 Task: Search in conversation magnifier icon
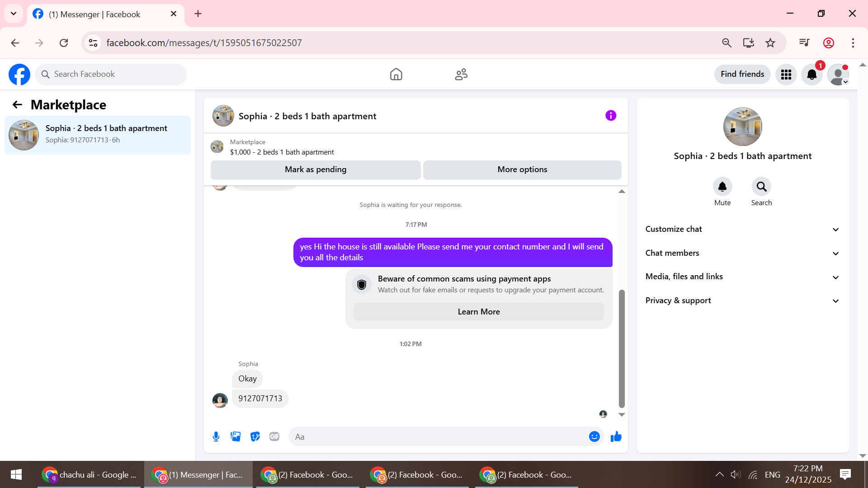761,187
